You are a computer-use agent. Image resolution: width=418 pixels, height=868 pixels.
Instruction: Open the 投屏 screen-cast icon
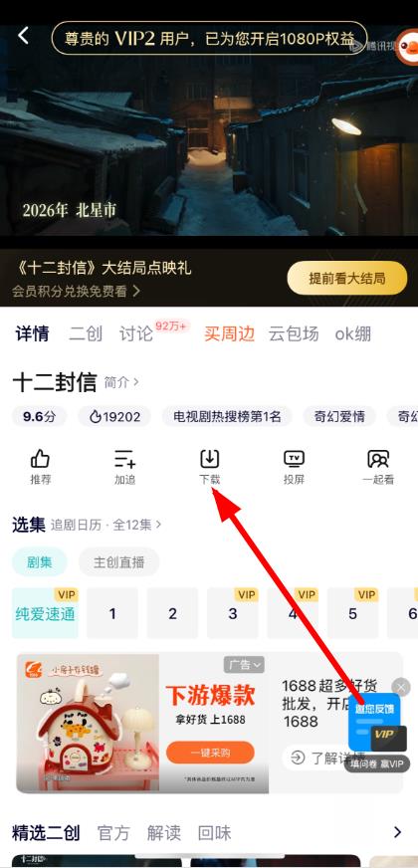click(294, 459)
